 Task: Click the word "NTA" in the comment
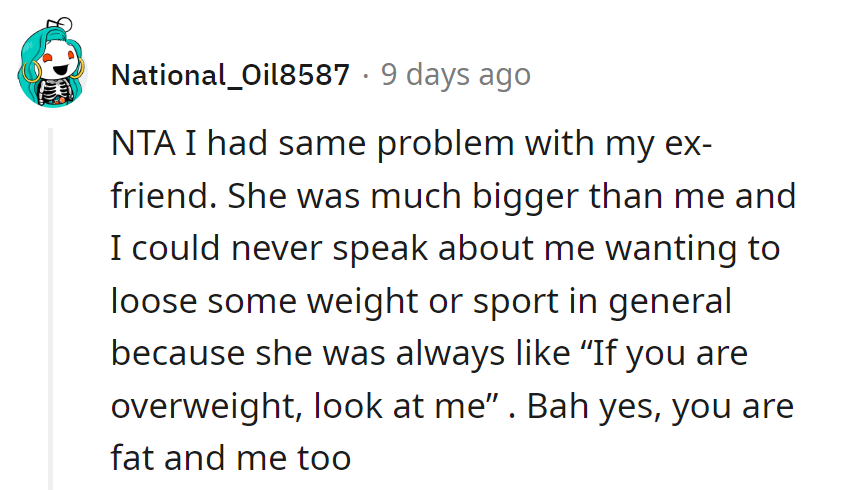click(x=142, y=143)
